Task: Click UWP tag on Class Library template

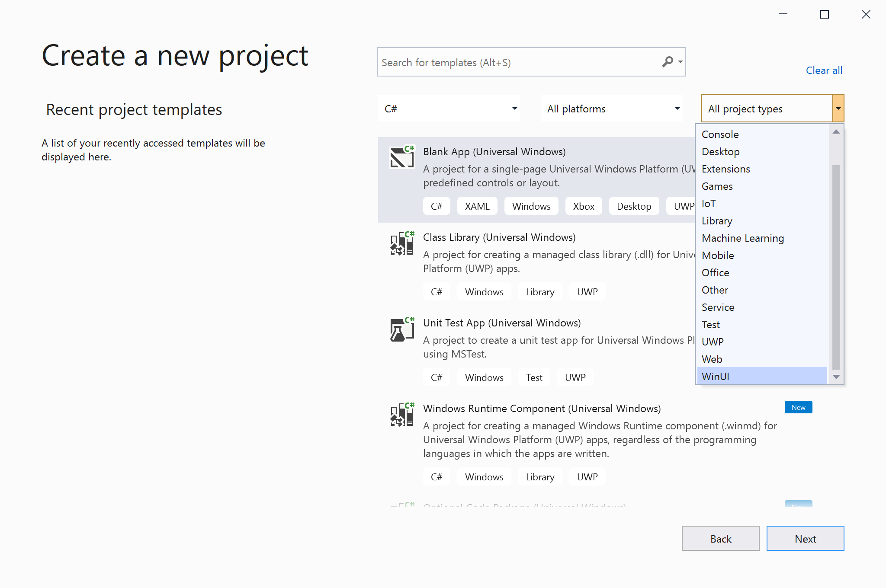Action: (587, 292)
